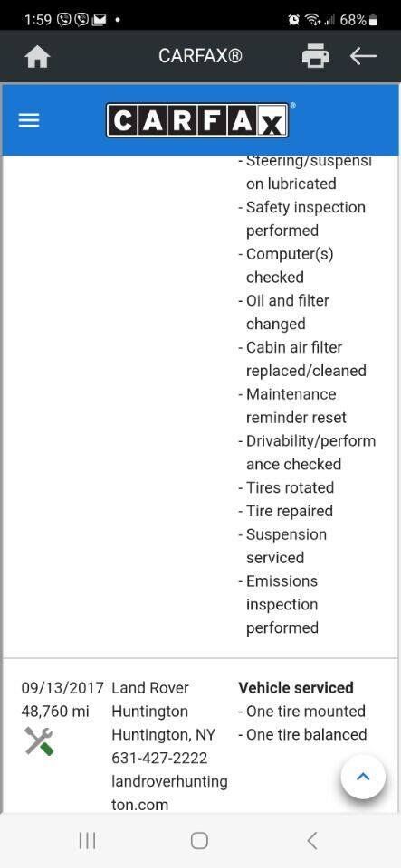
Task: Select Land Rover Huntington dealer name
Action: [x=150, y=700]
